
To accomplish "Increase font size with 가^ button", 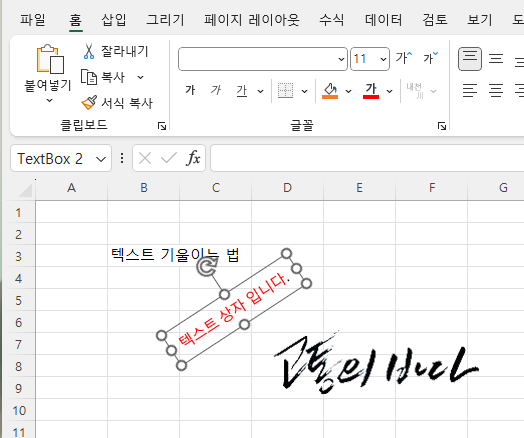I will [404, 58].
